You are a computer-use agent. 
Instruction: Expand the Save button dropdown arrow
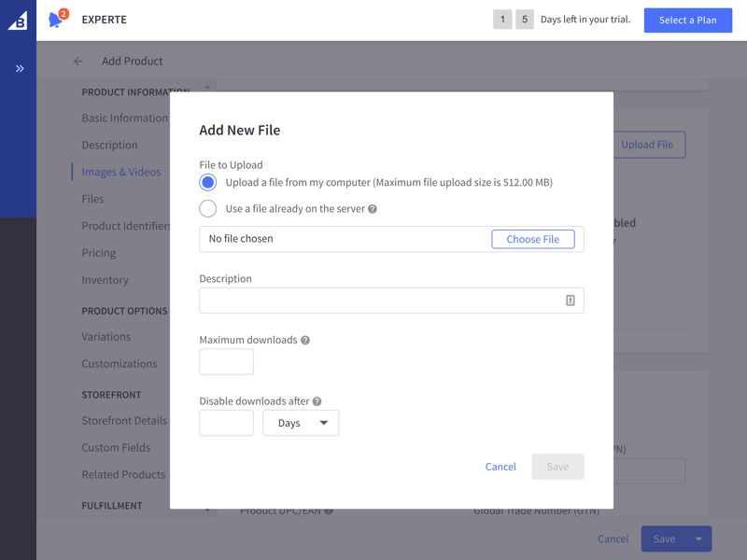[x=698, y=539]
